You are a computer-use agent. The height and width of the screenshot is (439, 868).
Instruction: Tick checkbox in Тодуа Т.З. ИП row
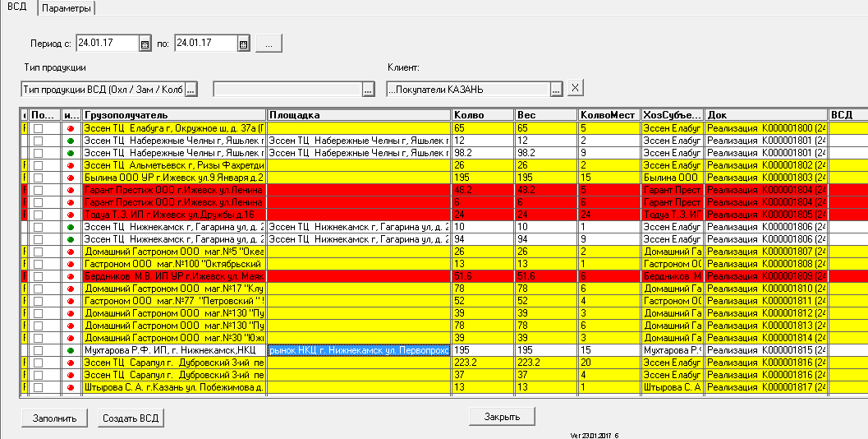38,215
